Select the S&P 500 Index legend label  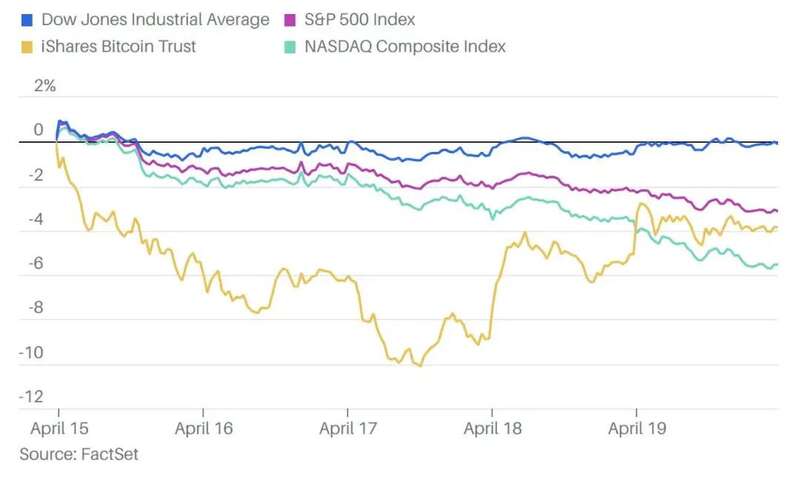(360, 20)
